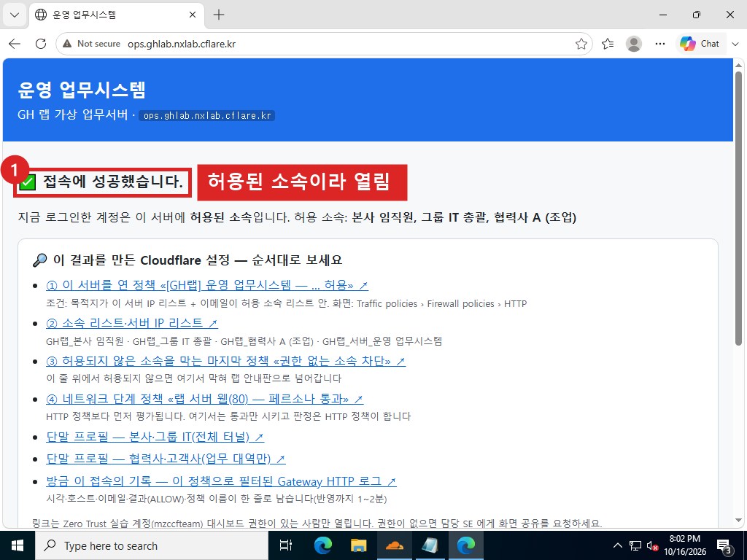Click the 허용 소속 description line

(x=297, y=217)
